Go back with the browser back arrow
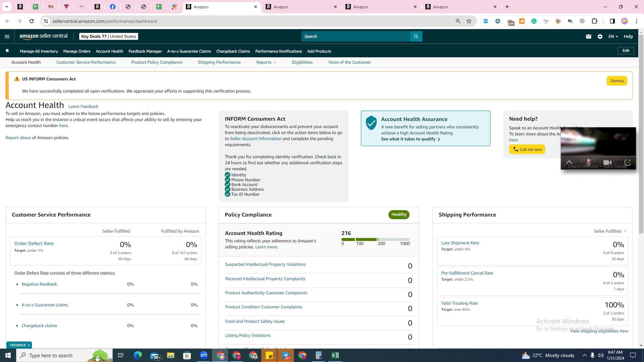Viewport: 644px width, 362px height. 7,21
